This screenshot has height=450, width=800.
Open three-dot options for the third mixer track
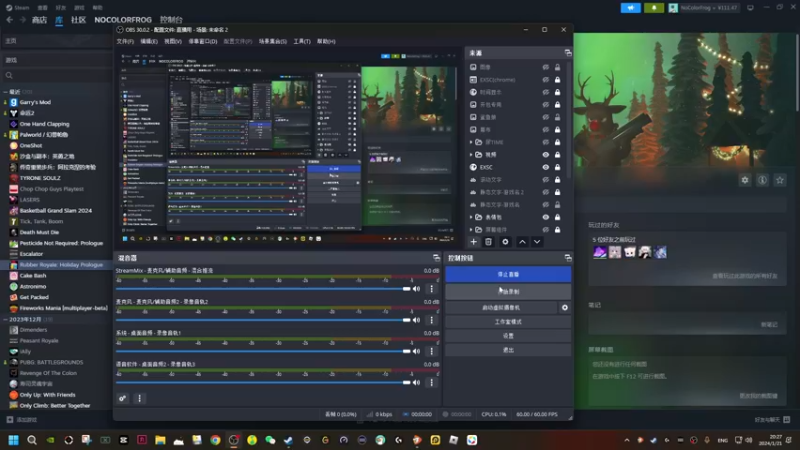432,351
